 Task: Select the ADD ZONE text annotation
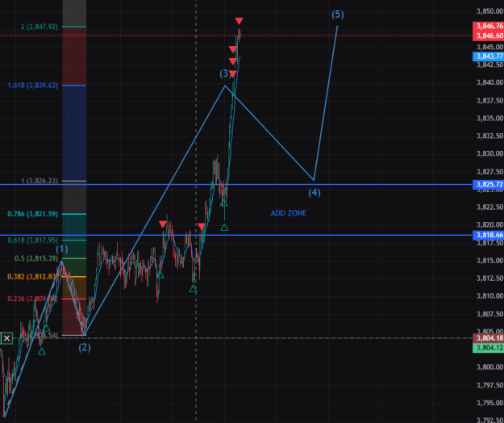(x=289, y=213)
